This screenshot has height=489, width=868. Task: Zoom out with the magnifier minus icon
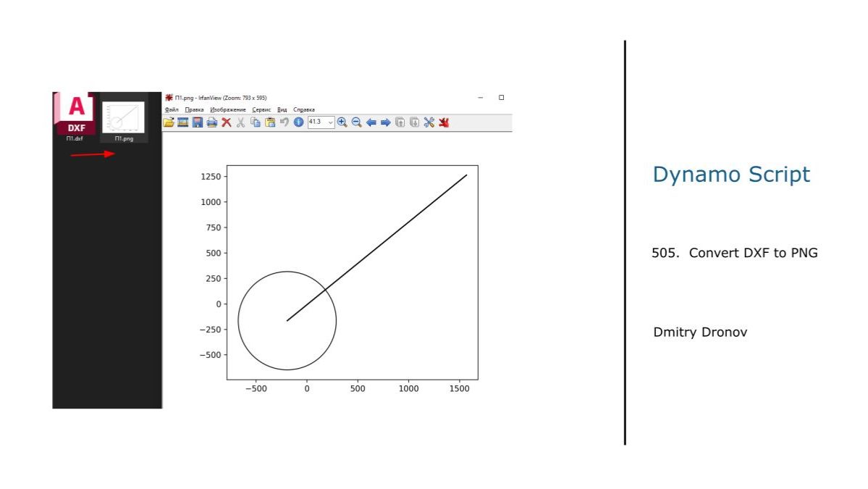[356, 122]
